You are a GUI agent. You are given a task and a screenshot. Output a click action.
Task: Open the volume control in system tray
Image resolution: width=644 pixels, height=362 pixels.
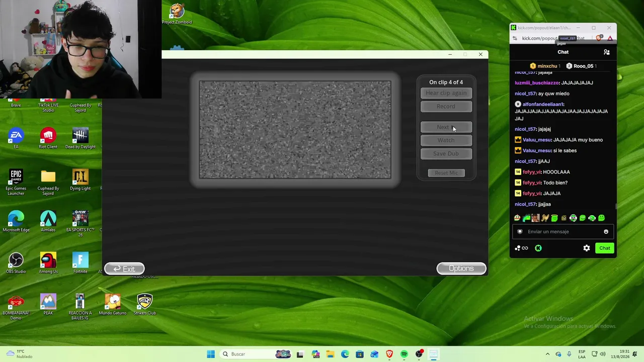point(603,354)
